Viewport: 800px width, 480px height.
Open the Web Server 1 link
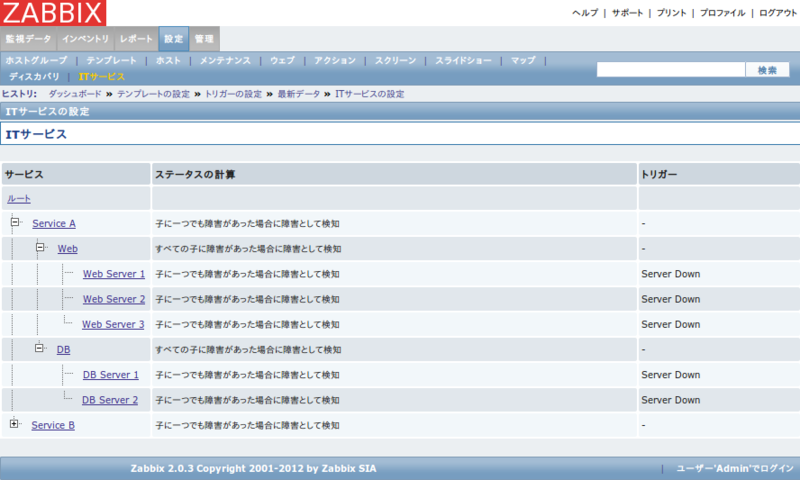click(114, 274)
